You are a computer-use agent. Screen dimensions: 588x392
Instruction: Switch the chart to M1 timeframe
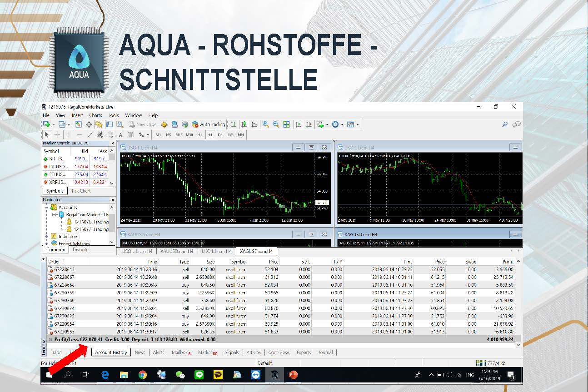coord(158,134)
